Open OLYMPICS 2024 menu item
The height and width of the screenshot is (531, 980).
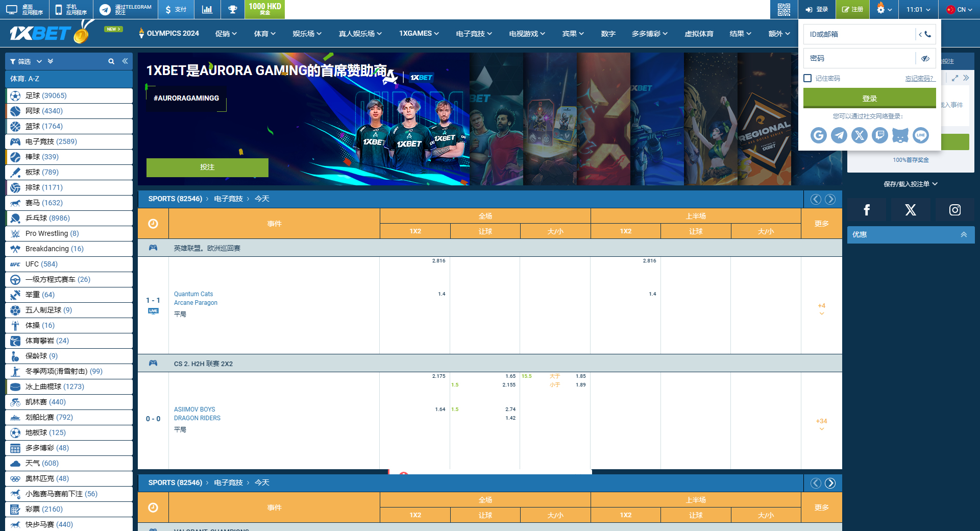[x=169, y=33]
